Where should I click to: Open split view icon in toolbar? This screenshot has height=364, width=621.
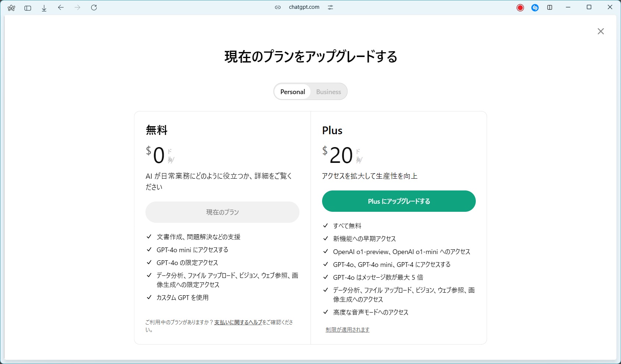[550, 7]
